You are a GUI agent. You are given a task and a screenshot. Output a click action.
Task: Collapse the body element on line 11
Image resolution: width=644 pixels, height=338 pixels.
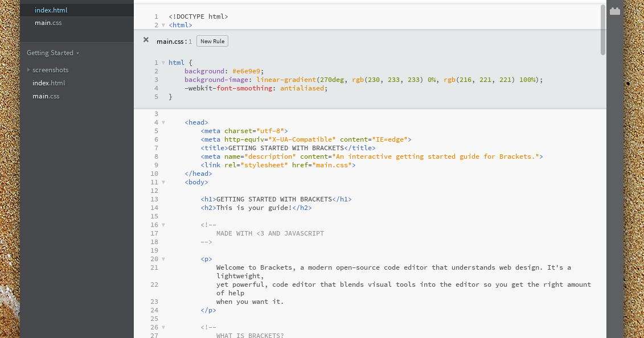coord(163,182)
